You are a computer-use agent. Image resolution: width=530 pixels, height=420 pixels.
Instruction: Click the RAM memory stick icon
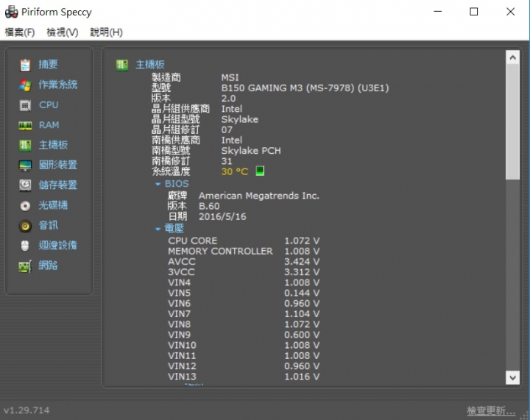coord(25,126)
